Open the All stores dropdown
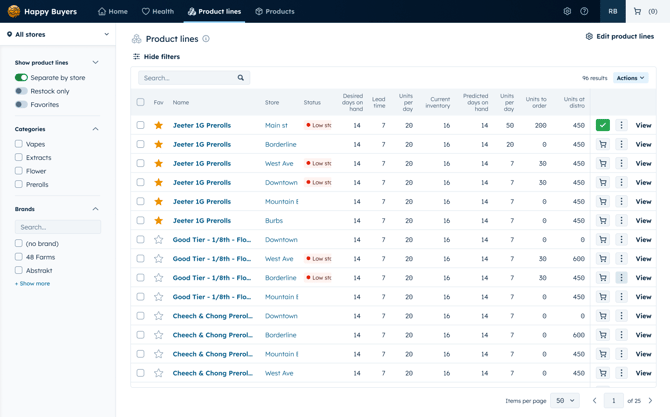 [57, 34]
